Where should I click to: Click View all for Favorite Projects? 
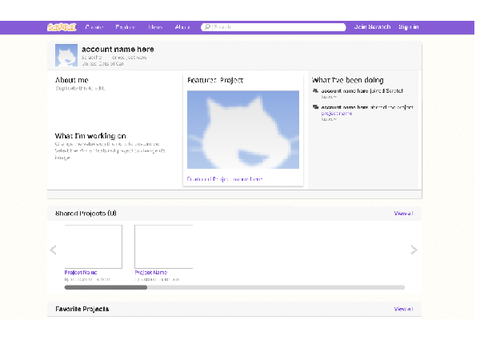click(403, 309)
